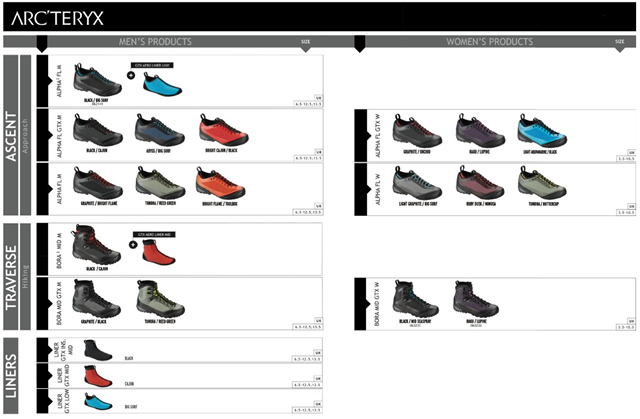The image size is (640, 419).
Task: Click the GTX Aero Liner Low tag
Action: (x=152, y=65)
